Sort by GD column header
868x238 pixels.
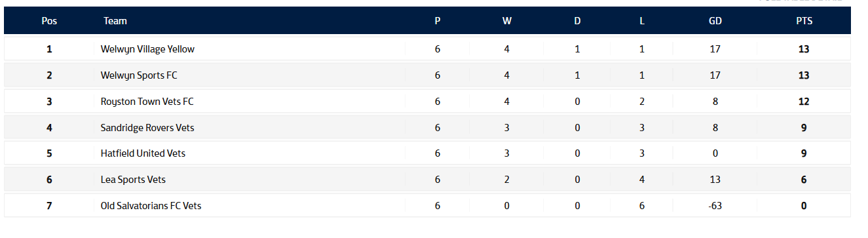715,21
